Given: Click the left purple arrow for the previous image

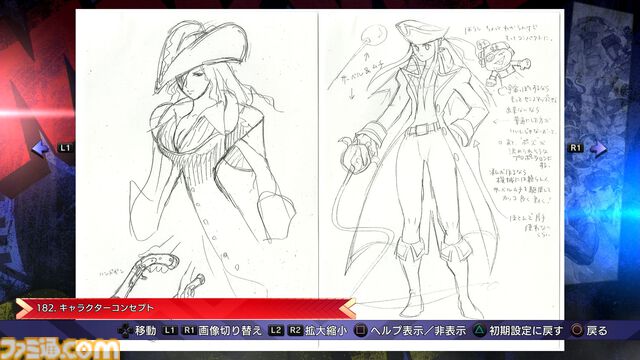Looking at the screenshot, I should [40, 149].
